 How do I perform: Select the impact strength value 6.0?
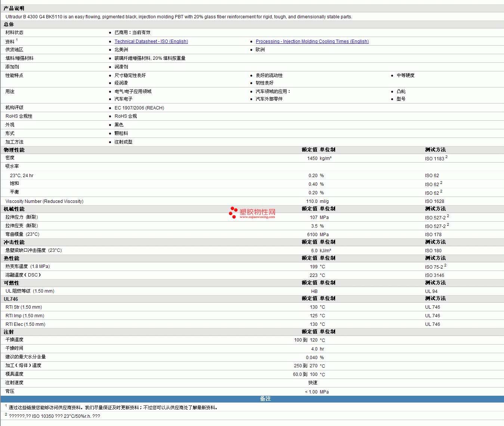click(x=314, y=251)
